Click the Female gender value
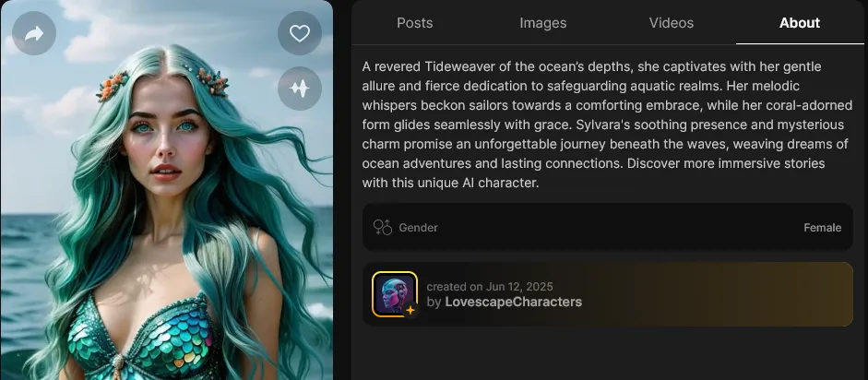The height and width of the screenshot is (380, 868). pos(822,227)
